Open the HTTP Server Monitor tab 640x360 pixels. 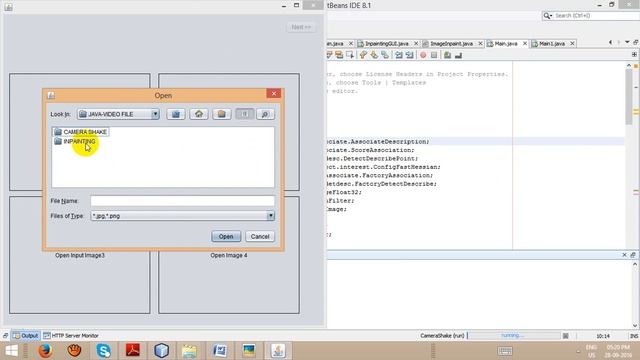coord(71,336)
